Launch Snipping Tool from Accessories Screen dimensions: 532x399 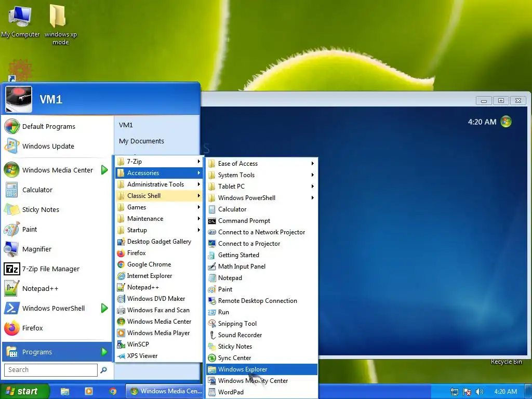(262, 324)
